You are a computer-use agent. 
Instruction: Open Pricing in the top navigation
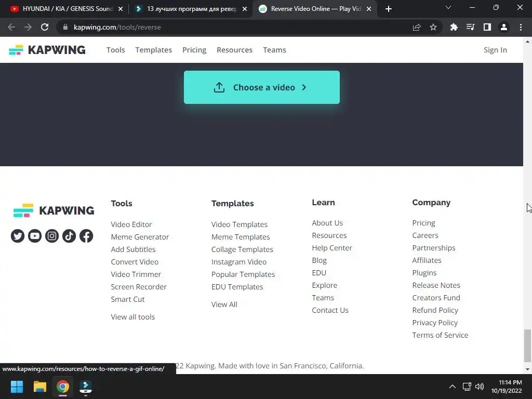pos(194,50)
